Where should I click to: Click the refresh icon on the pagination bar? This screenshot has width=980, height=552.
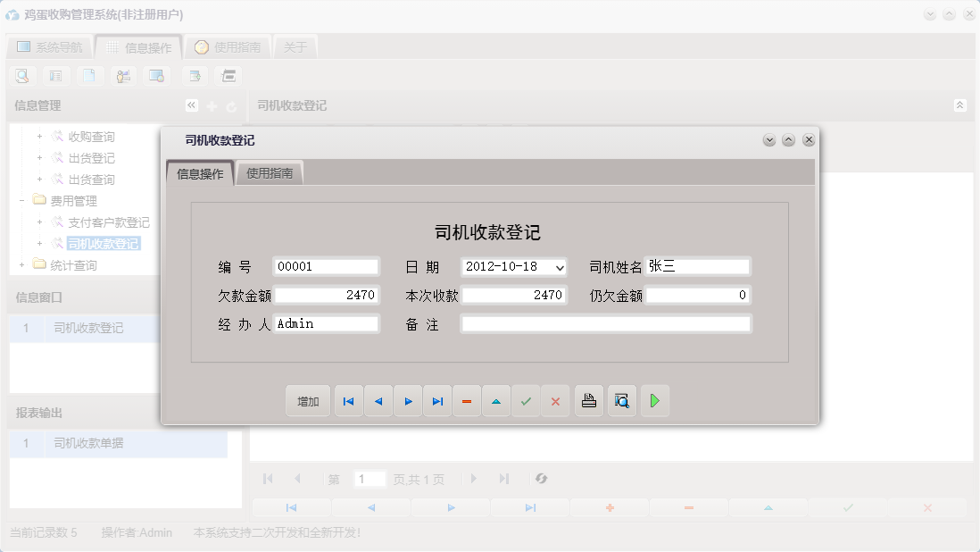coord(541,479)
